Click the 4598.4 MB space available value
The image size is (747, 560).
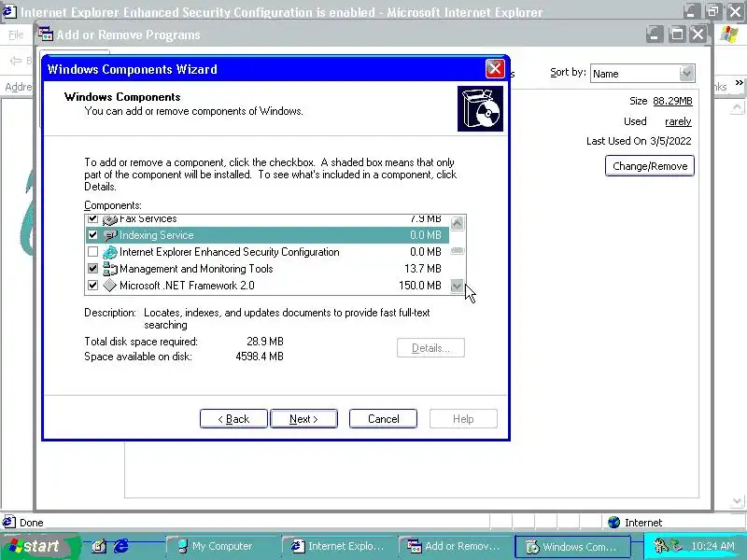pyautogui.click(x=260, y=357)
